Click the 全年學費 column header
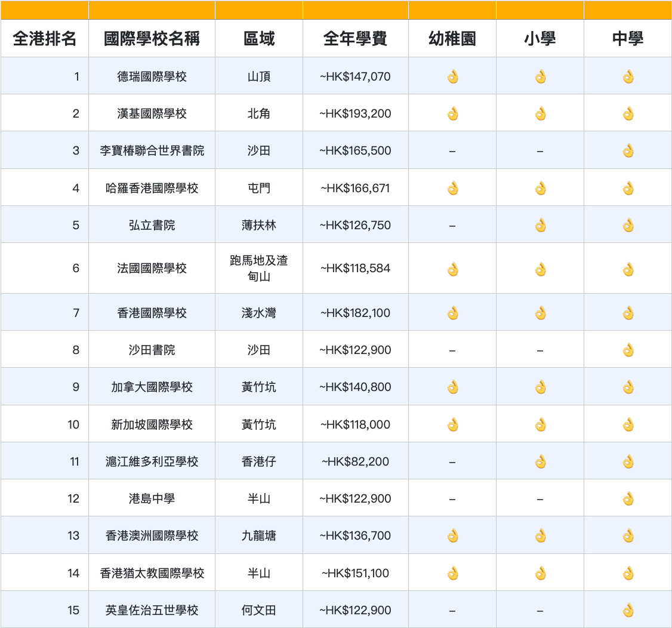Image resolution: width=672 pixels, height=628 pixels. pos(355,39)
